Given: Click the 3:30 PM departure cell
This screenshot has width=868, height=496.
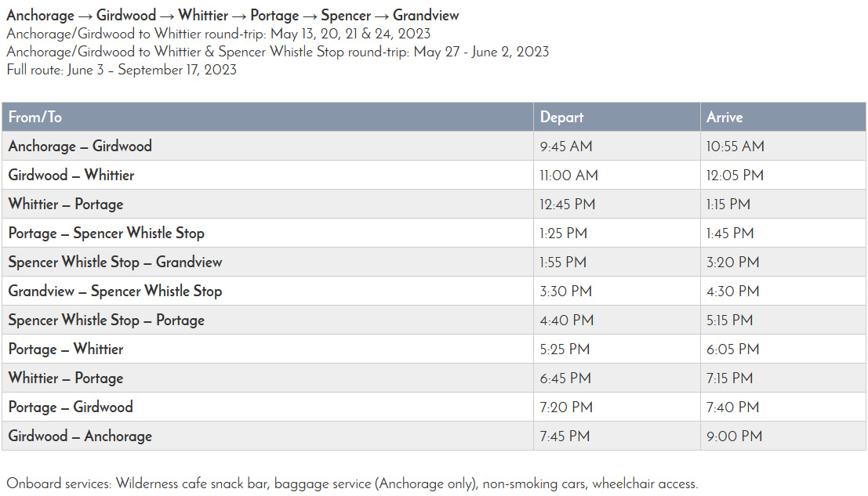Looking at the screenshot, I should pos(565,291).
